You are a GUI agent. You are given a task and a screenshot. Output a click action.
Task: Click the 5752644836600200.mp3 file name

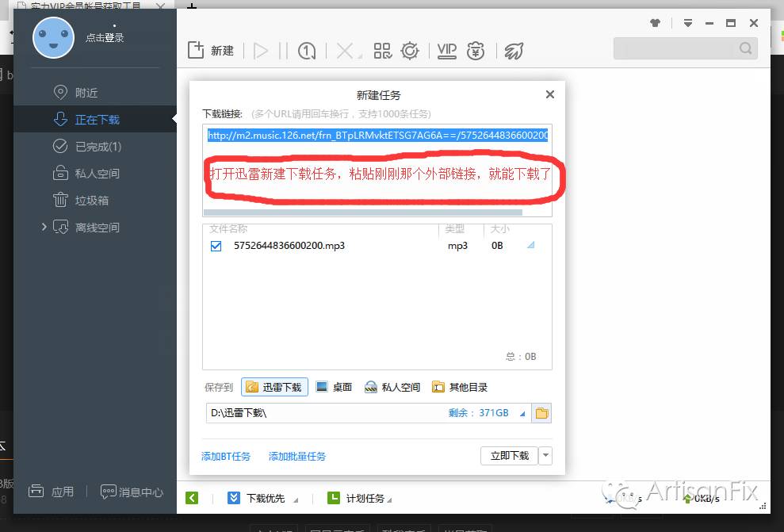pos(289,246)
